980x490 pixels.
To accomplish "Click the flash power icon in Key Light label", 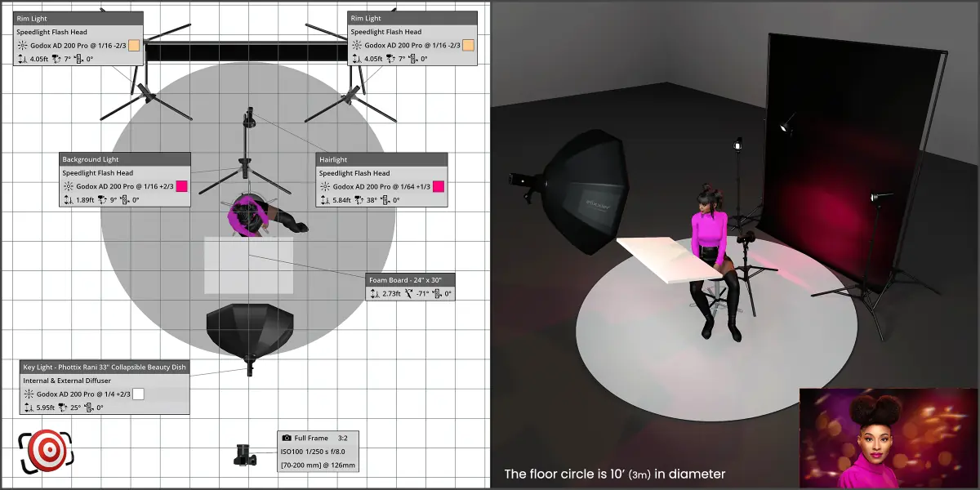I will pyautogui.click(x=29, y=394).
